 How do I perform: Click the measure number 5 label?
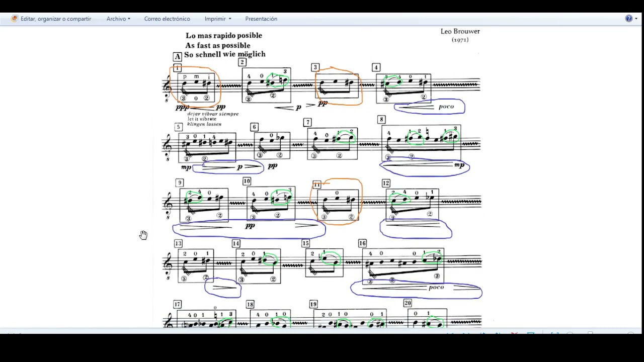[178, 127]
